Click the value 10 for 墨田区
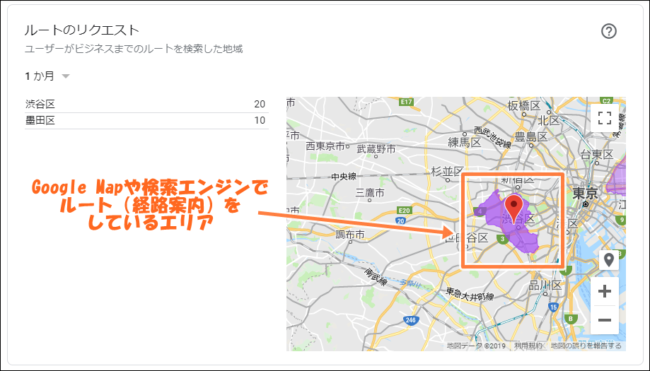The image size is (650, 371). [x=260, y=120]
